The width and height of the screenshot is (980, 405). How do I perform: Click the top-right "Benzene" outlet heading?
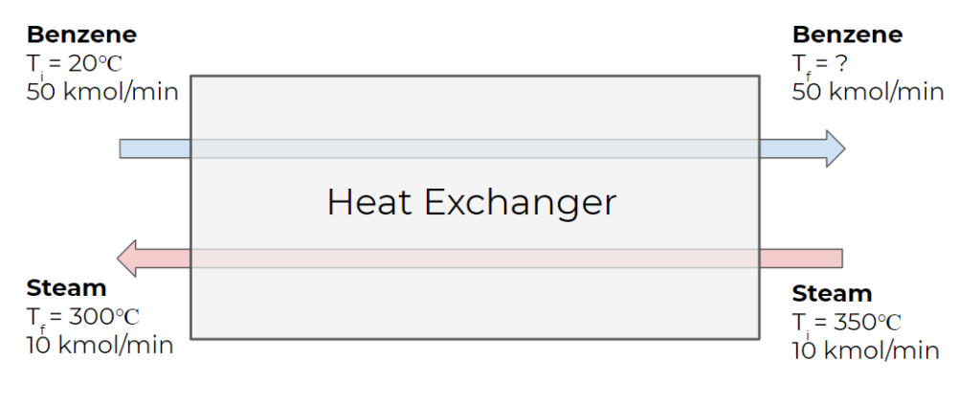coord(847,35)
